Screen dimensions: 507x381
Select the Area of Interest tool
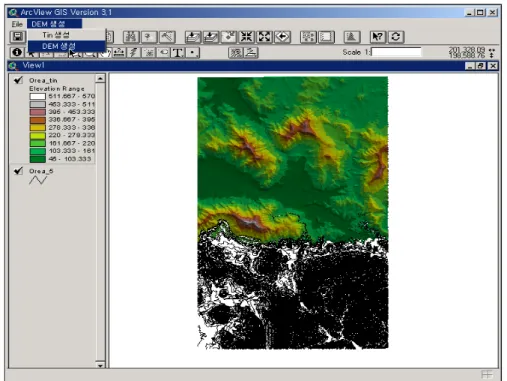[x=148, y=52]
